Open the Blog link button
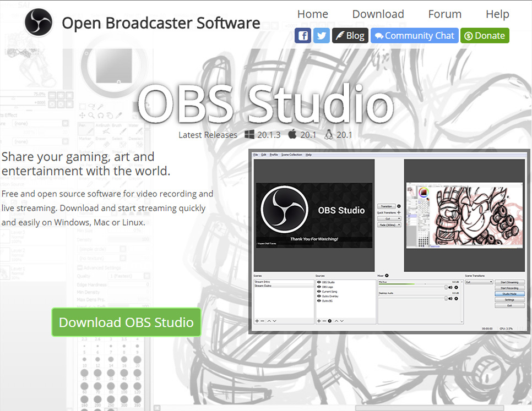The width and height of the screenshot is (532, 411). [350, 36]
